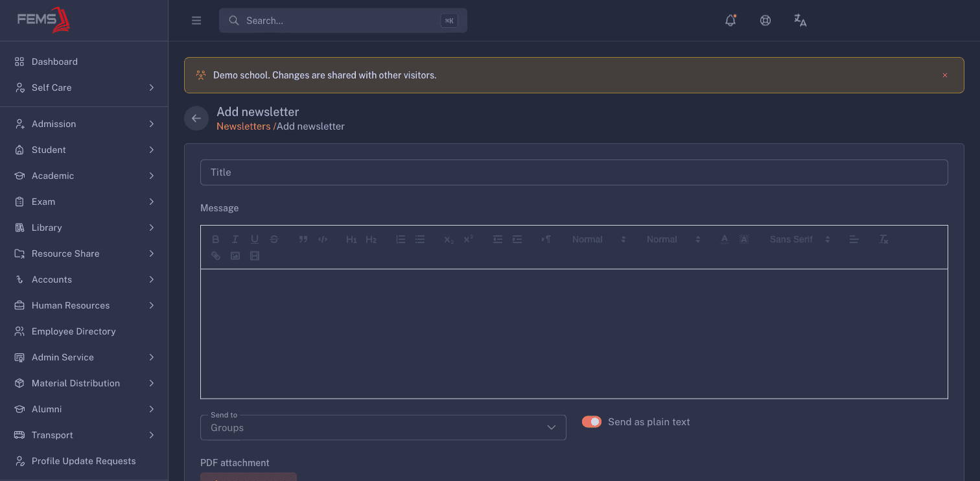Viewport: 980px width, 481px height.
Task: Open Employee Directory page
Action: (x=84, y=331)
